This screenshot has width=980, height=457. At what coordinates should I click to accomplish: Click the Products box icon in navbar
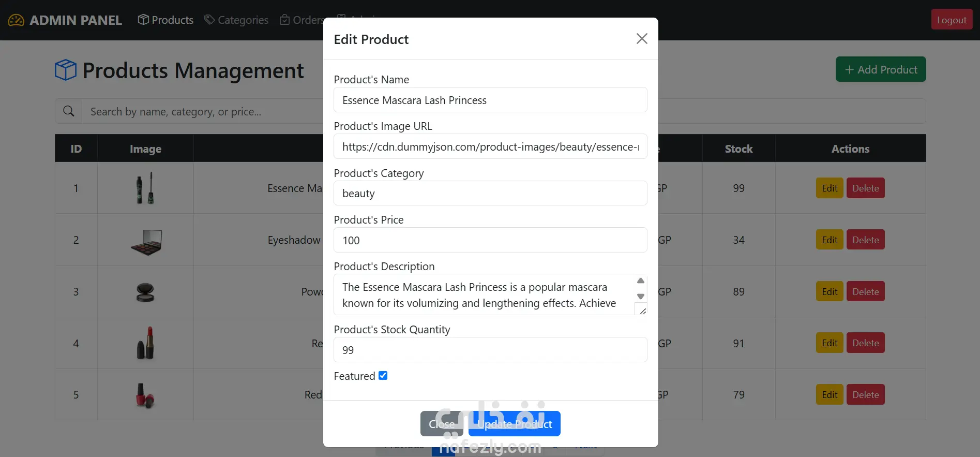coord(143,20)
